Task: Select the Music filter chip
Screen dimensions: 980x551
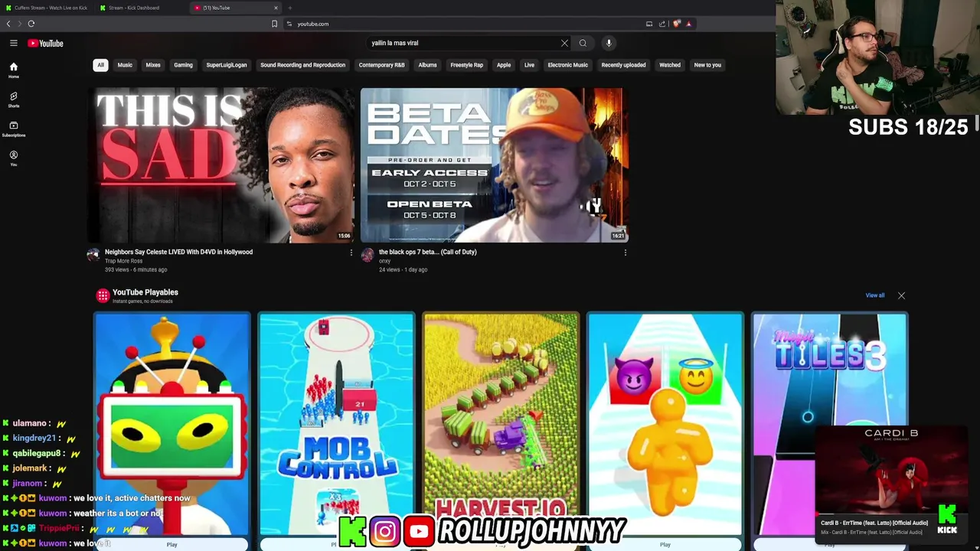Action: pos(125,65)
